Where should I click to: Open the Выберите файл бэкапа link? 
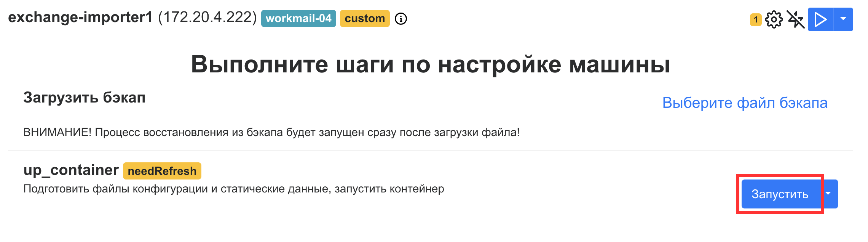(745, 103)
